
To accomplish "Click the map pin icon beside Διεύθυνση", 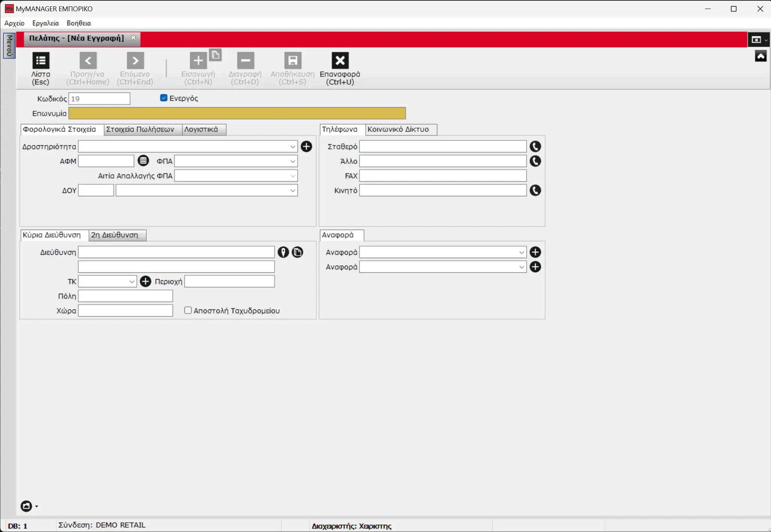I will pos(283,252).
